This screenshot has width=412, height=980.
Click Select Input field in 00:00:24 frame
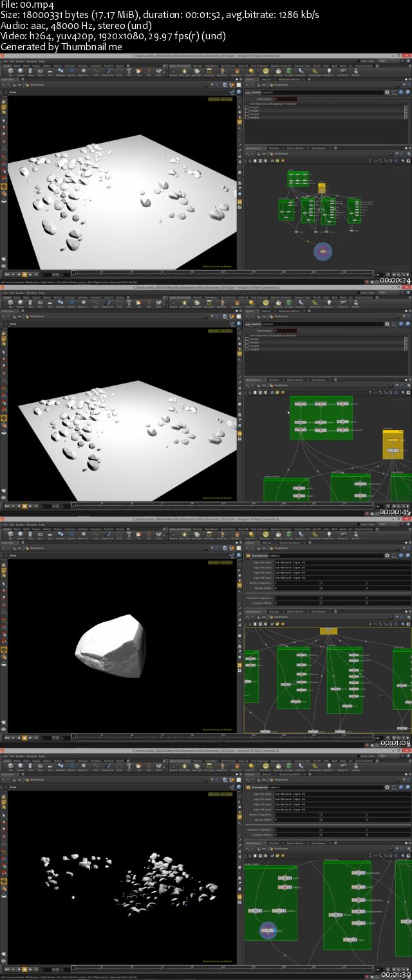click(286, 99)
